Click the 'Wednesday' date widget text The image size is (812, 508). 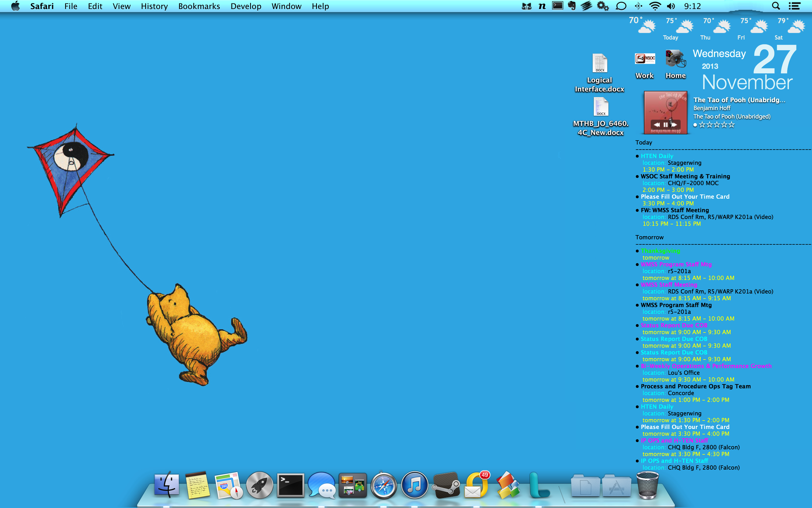coord(720,54)
